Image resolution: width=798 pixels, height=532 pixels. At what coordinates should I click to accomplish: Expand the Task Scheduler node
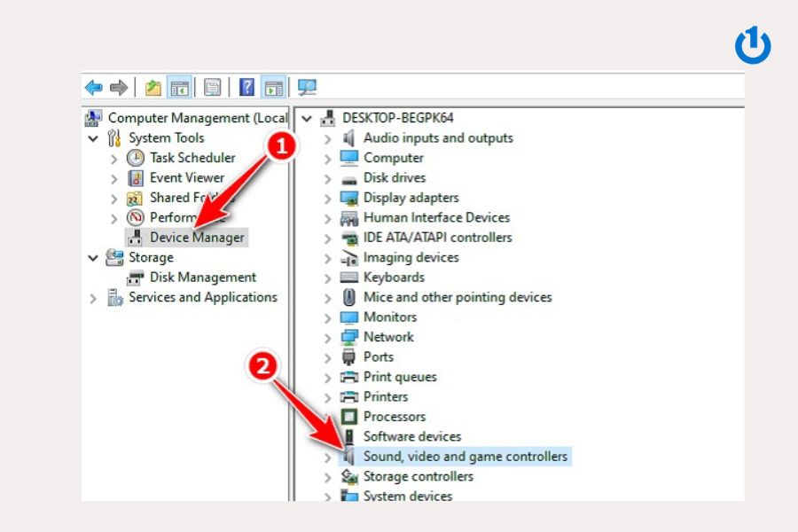coord(113,159)
